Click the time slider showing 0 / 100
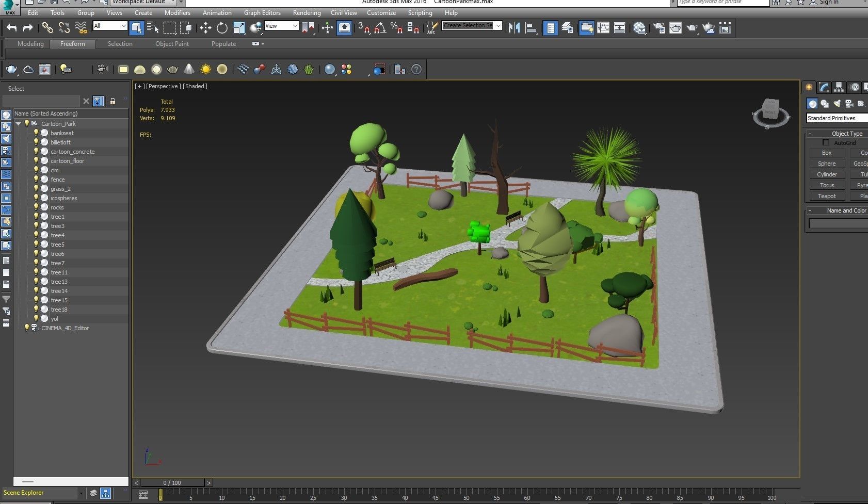Viewport: 868px width, 504px height. [172, 483]
